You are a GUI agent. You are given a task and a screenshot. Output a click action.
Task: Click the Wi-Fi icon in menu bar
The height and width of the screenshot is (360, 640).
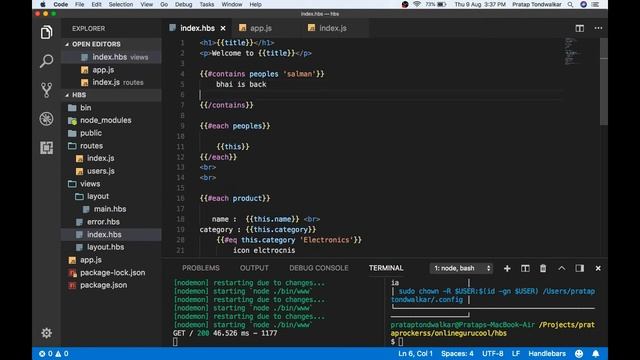417,4
